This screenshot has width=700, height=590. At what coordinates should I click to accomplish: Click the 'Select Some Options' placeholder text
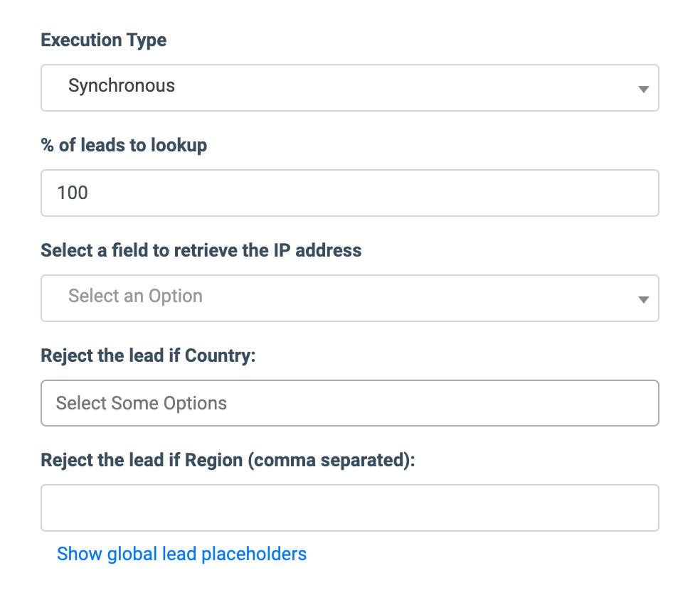pos(142,404)
